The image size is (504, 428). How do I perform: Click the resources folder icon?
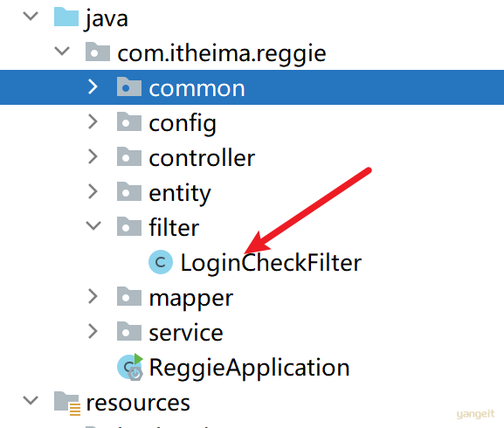click(67, 403)
